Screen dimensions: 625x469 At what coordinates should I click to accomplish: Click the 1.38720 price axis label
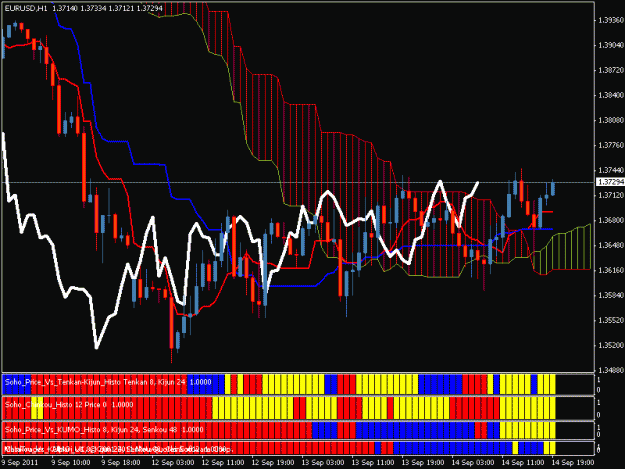(611, 70)
